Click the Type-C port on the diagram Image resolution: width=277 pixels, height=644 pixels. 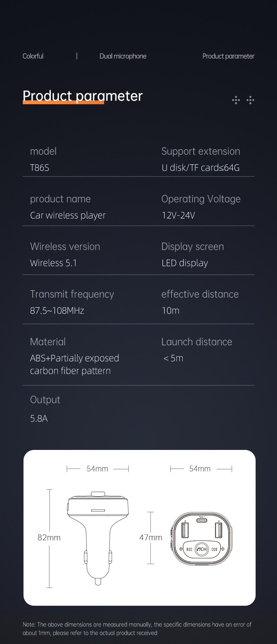[202, 520]
